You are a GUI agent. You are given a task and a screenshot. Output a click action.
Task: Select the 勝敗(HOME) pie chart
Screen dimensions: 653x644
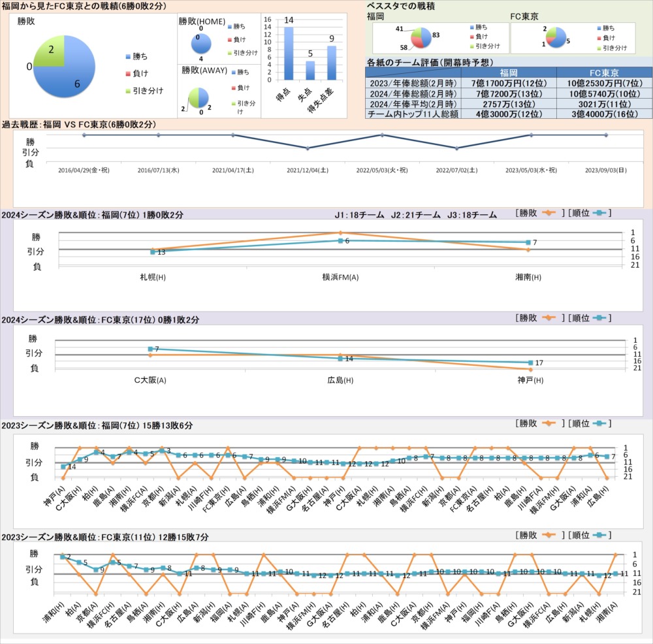pyautogui.click(x=201, y=44)
